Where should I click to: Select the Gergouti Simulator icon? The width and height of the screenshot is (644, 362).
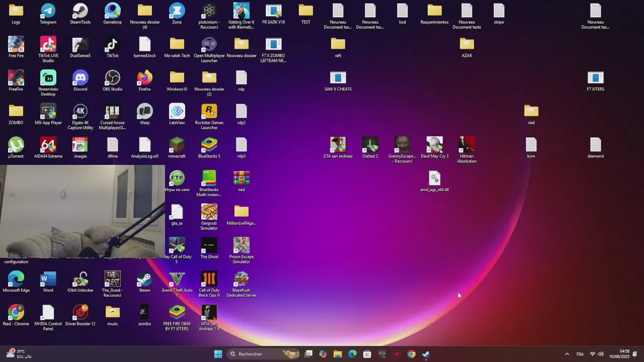(209, 217)
